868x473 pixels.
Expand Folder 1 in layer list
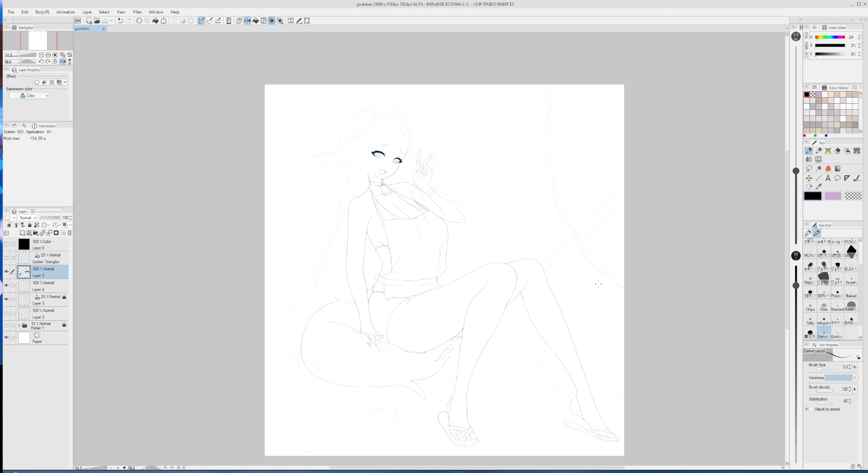(19, 325)
